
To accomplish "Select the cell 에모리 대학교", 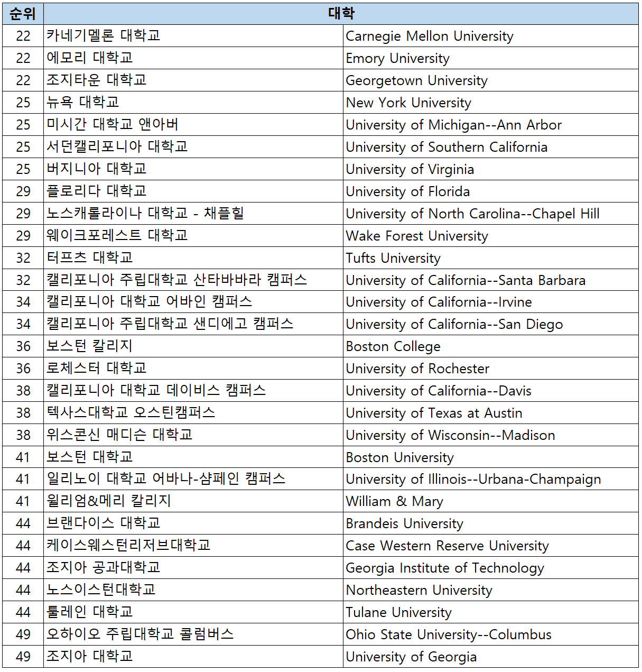I will point(193,58).
